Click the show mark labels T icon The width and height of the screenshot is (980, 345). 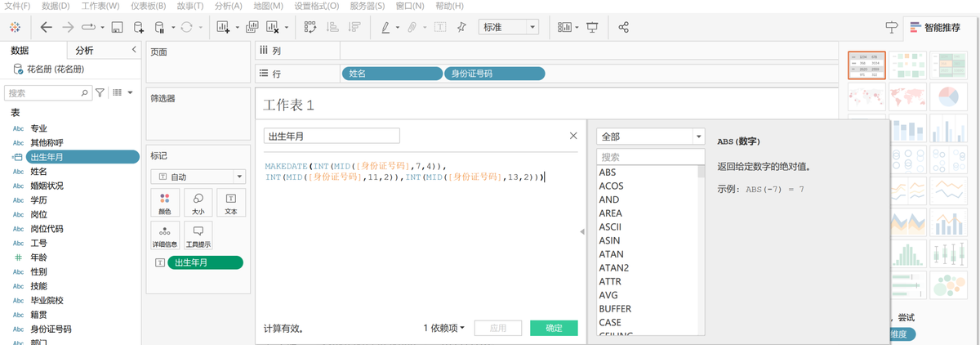(x=440, y=27)
